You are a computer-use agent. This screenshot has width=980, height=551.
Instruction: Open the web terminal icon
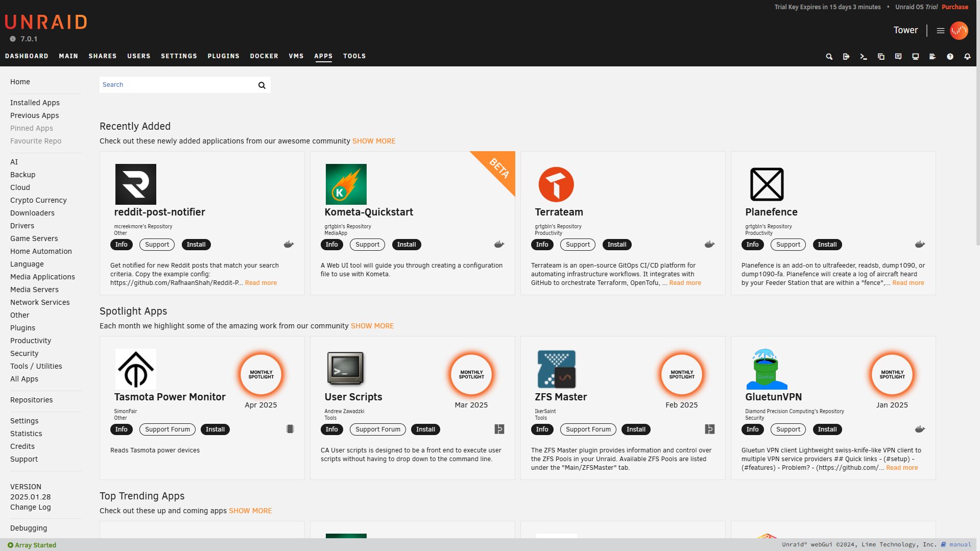[864, 57]
